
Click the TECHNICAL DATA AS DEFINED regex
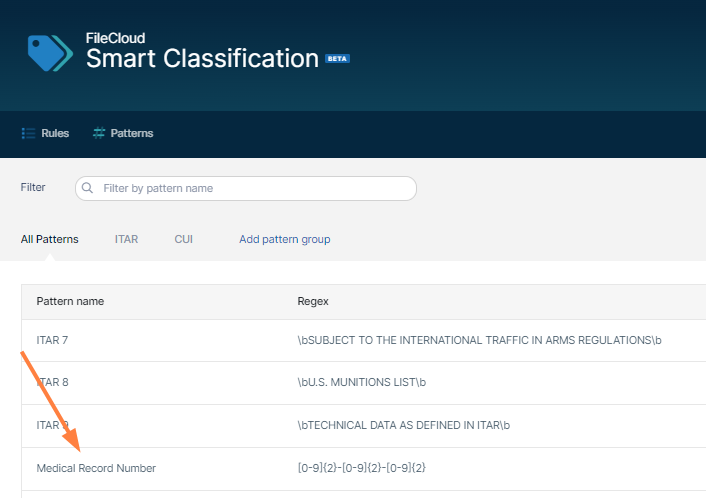[403, 425]
